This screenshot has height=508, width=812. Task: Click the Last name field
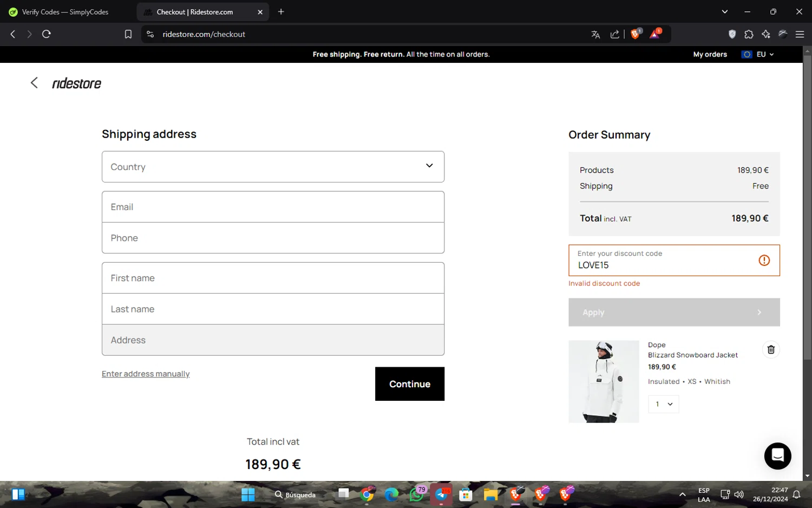coord(273,309)
